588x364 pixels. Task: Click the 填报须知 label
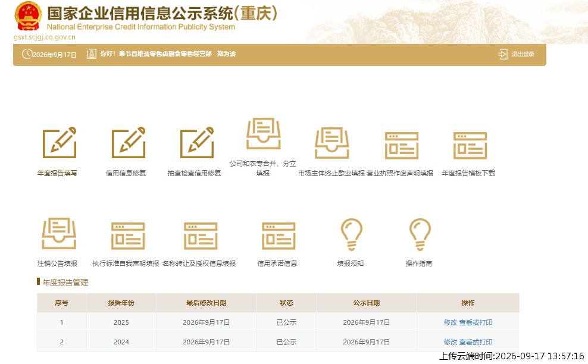click(351, 263)
